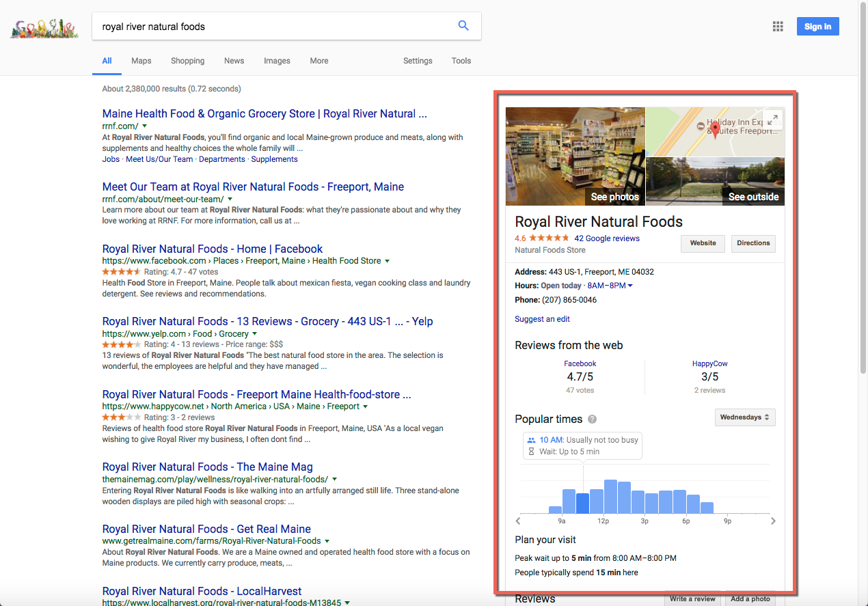Click the Directions button
Screen dimensions: 868x606
pos(753,243)
